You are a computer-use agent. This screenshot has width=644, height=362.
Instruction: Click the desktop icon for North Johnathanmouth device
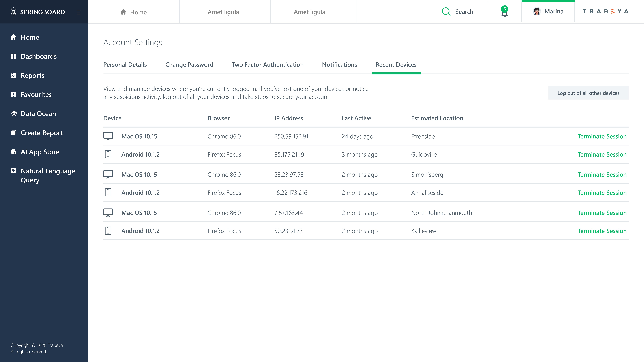point(108,213)
